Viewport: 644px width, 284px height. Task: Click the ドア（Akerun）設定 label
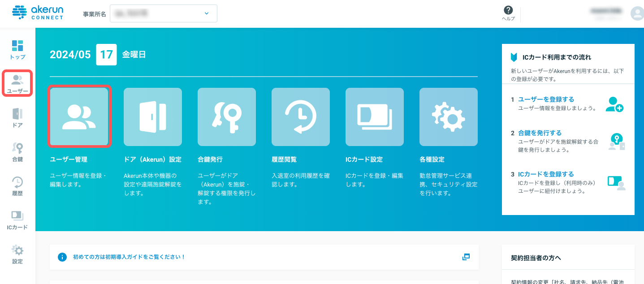(x=152, y=159)
